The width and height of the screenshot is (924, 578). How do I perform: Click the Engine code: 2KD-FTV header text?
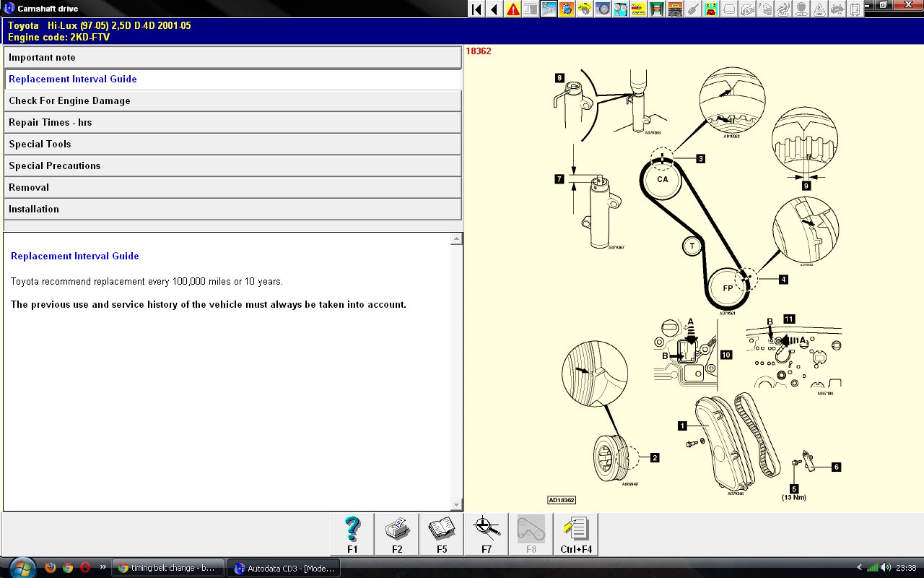point(59,36)
